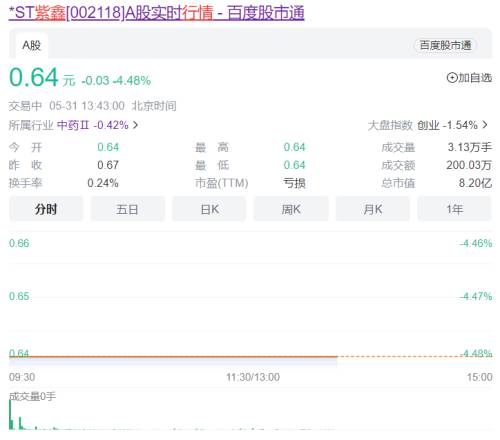Open the 中药II industry link
This screenshot has height=440, width=500.
[x=73, y=125]
